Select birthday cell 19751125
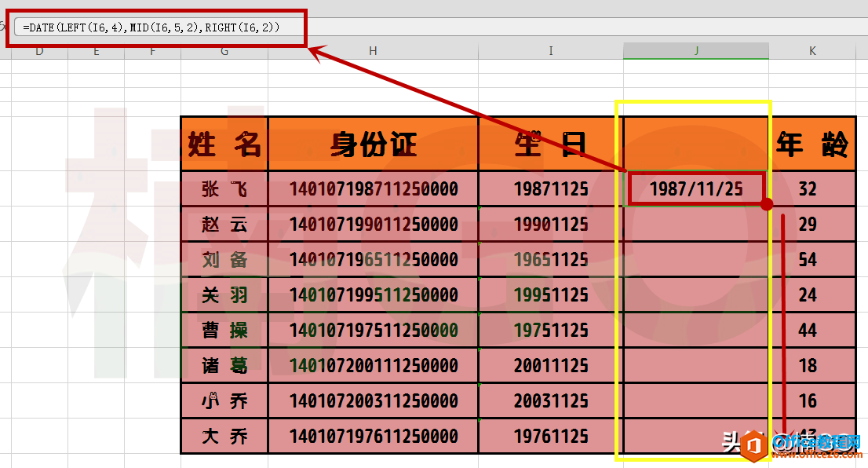868x468 pixels. [551, 330]
